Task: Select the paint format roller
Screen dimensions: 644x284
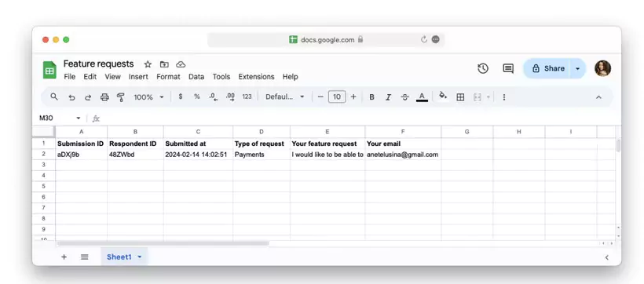Action: coord(121,97)
